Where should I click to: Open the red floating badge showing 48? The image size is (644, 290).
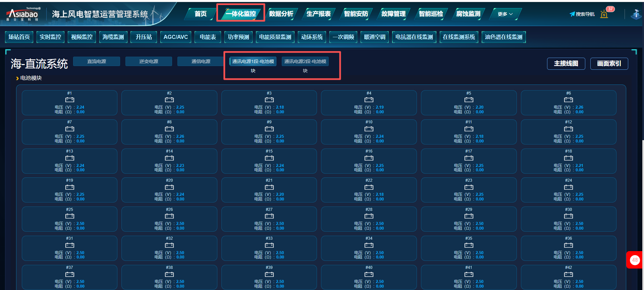click(x=635, y=260)
